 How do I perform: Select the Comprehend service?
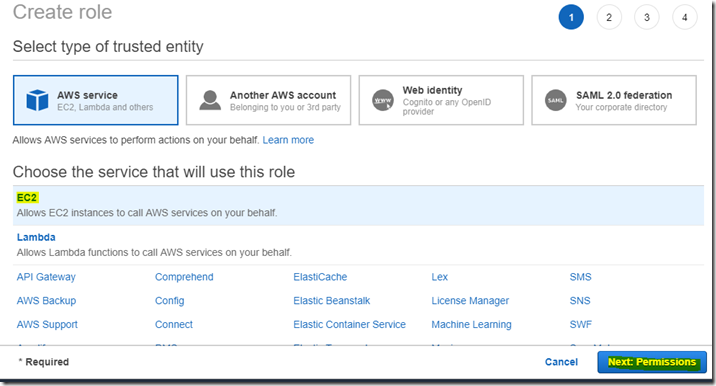[184, 277]
